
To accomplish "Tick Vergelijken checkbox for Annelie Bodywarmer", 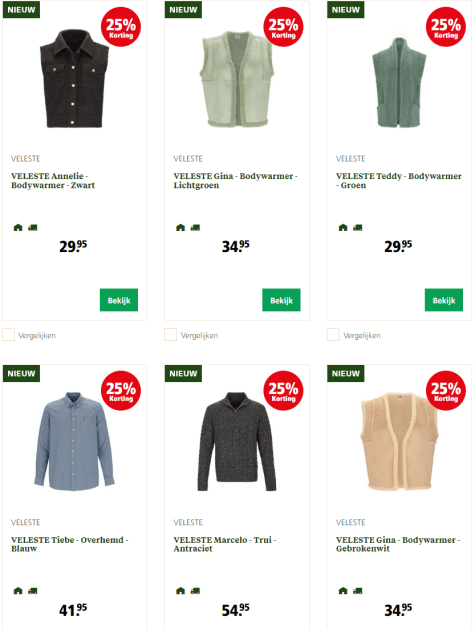I will point(8,335).
